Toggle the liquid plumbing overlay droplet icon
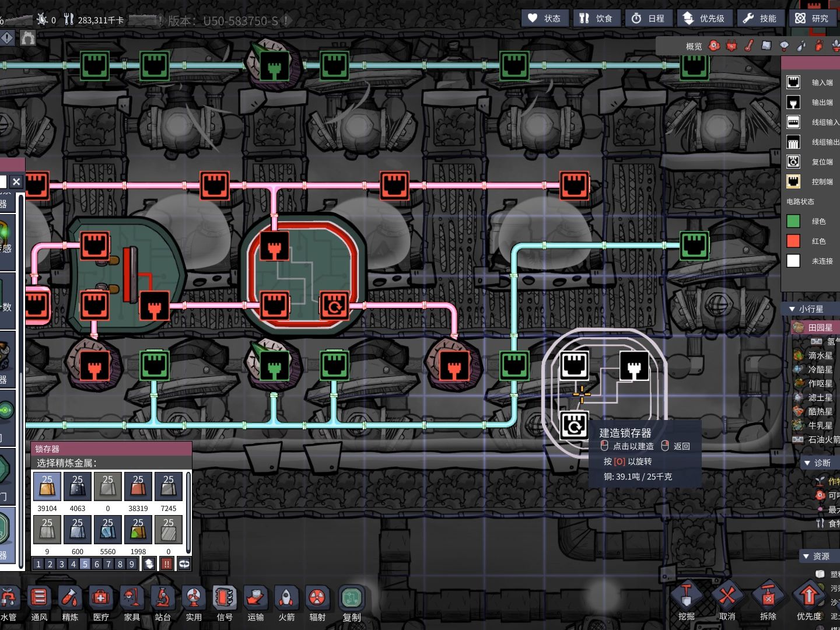Viewport: 840px width, 630px height. (801, 45)
